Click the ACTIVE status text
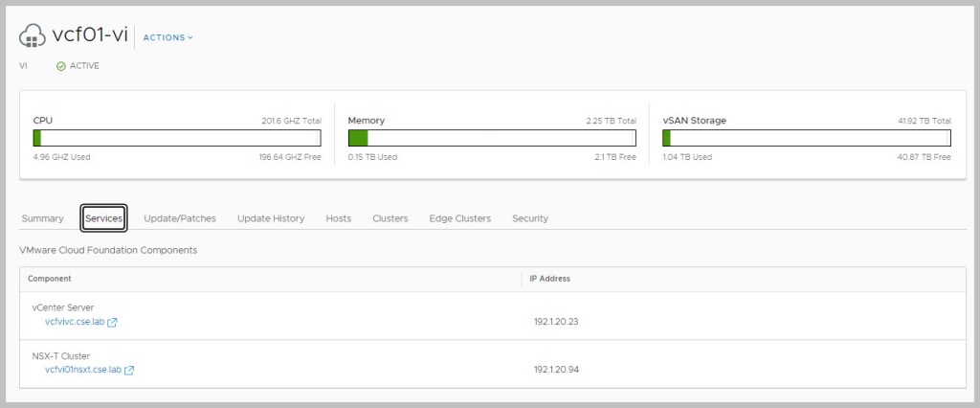This screenshot has height=408, width=980. click(84, 66)
